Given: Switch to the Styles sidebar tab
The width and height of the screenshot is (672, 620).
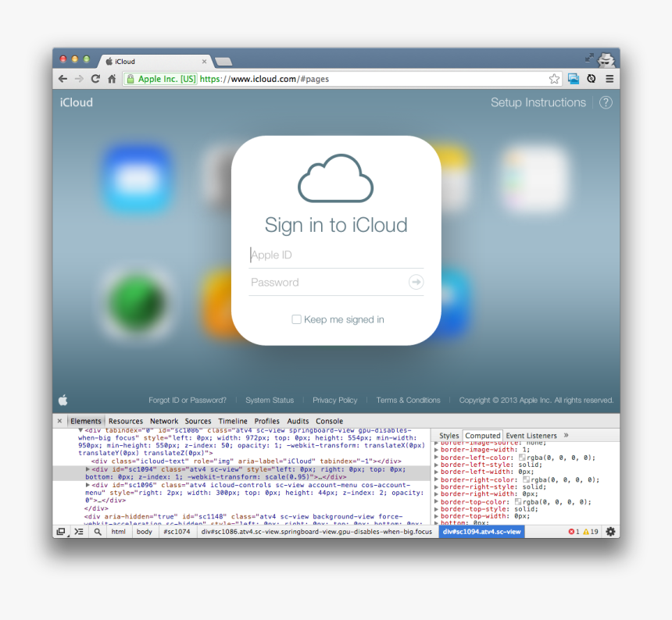Looking at the screenshot, I should pos(449,436).
